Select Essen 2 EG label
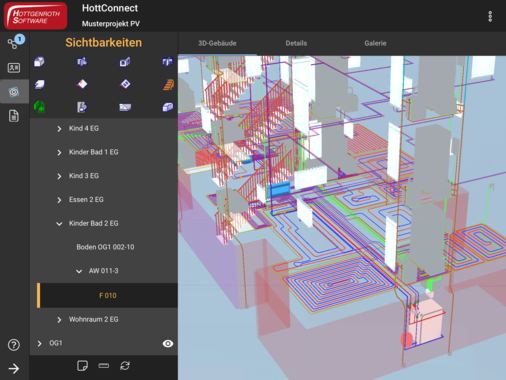Viewport: 506px width, 380px height. [86, 200]
